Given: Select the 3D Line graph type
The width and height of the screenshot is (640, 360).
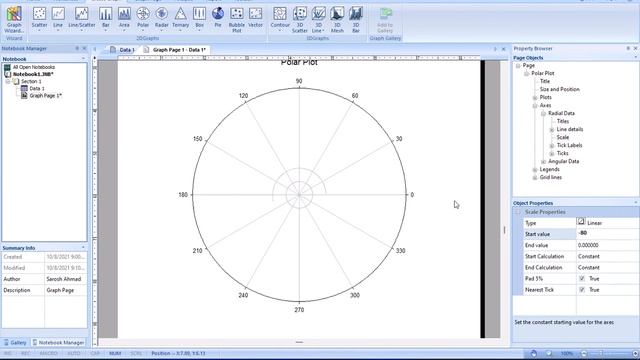Looking at the screenshot, I should 318,20.
